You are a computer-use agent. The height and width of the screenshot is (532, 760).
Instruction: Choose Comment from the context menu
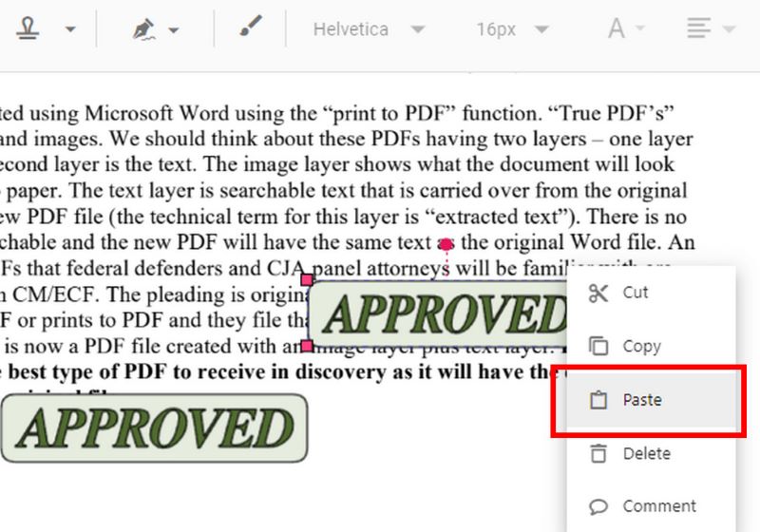(x=652, y=506)
